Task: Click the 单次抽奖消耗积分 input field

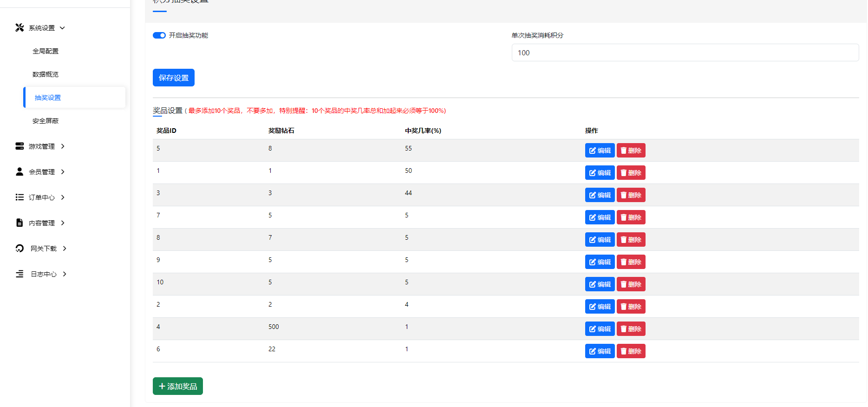Action: click(685, 53)
